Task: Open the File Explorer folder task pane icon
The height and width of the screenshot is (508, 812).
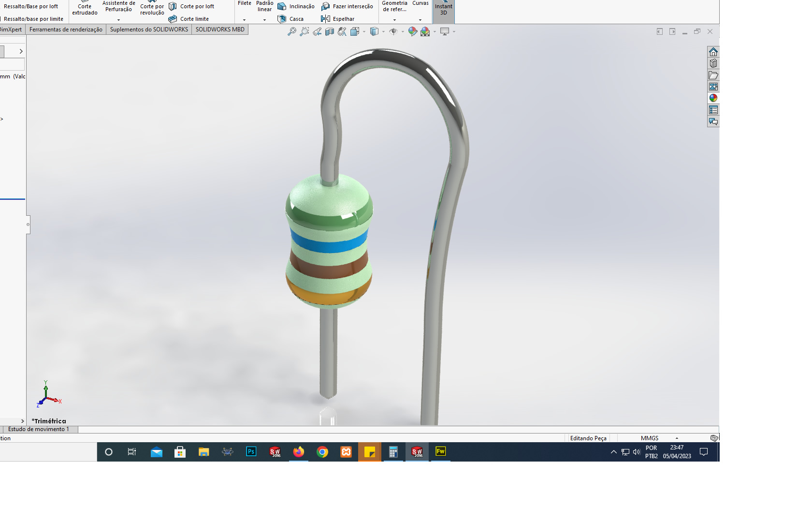Action: tap(713, 75)
